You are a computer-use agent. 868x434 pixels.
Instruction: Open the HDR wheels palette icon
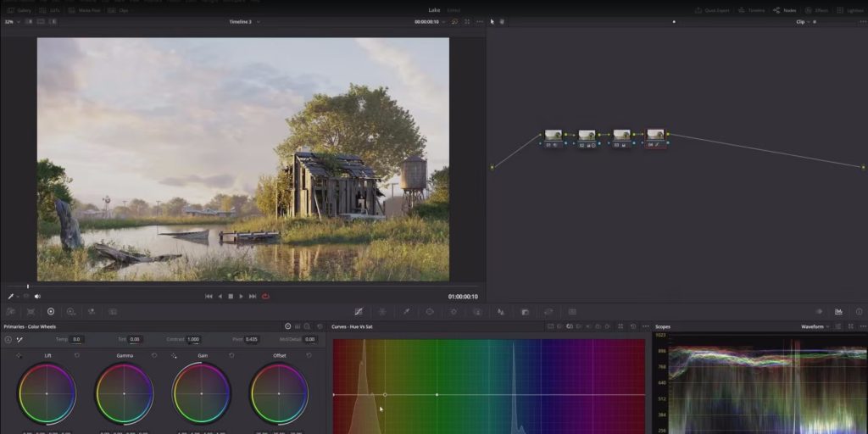click(71, 312)
